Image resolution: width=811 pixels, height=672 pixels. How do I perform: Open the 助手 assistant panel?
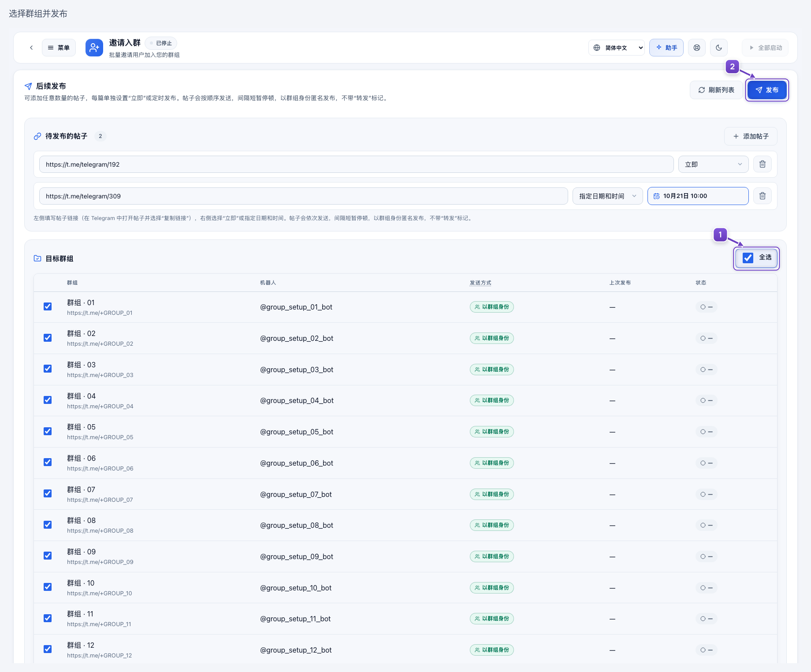pos(666,48)
